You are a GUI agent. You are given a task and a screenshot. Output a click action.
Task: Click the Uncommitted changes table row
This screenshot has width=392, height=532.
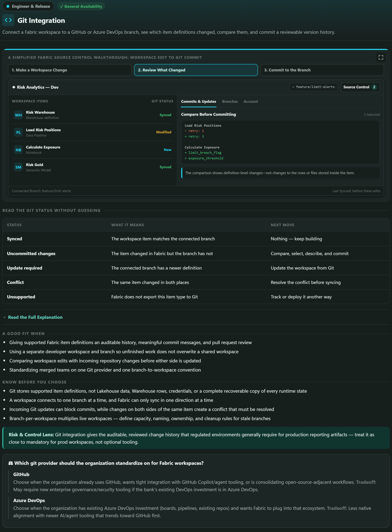tap(196, 254)
